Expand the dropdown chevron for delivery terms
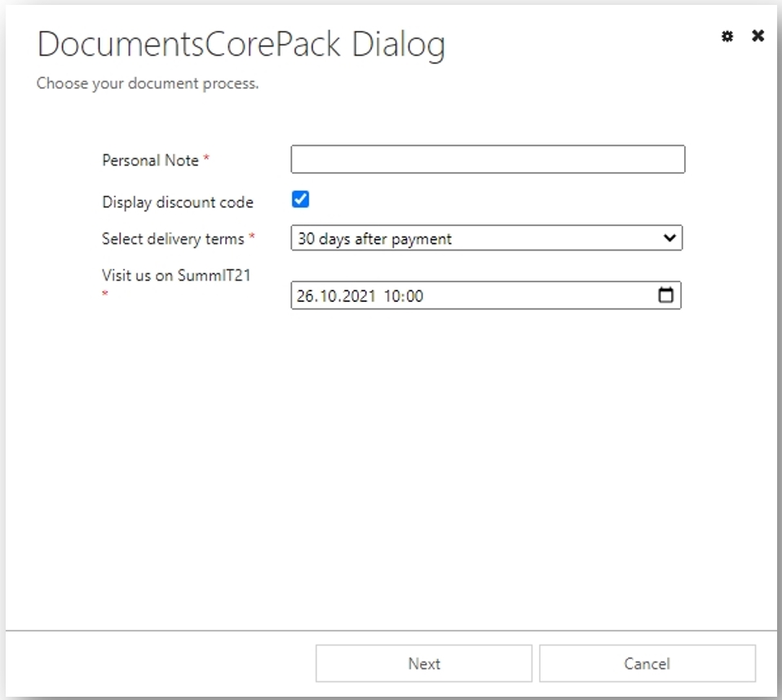The image size is (782, 700). 669,237
